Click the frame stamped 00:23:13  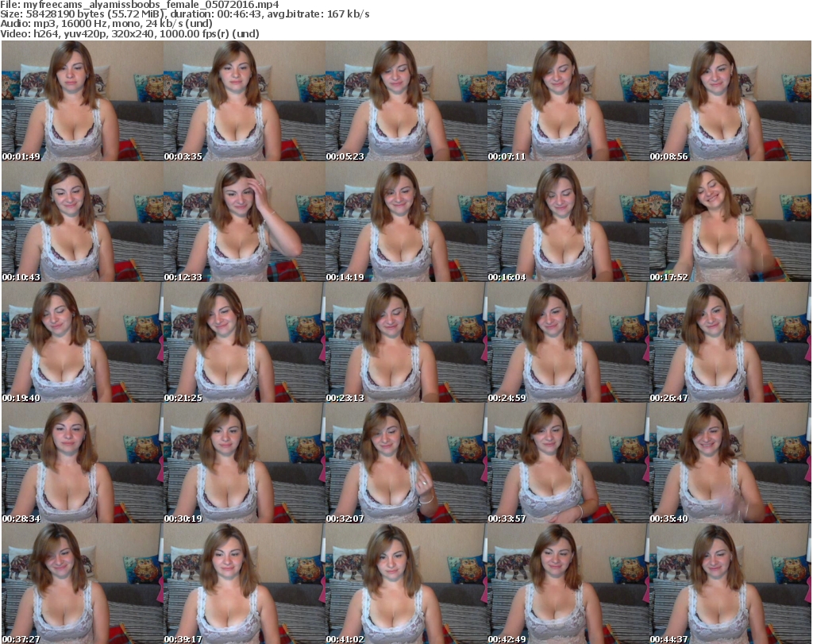pos(406,342)
